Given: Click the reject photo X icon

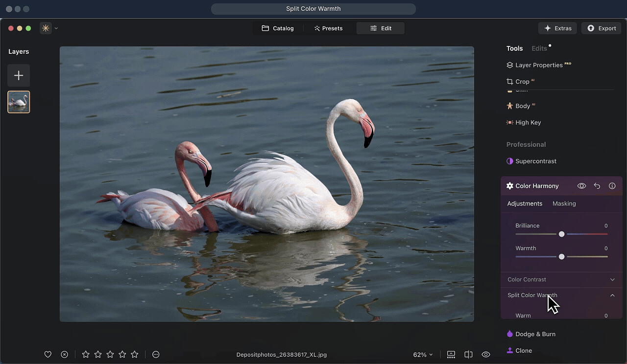Looking at the screenshot, I should (x=64, y=354).
